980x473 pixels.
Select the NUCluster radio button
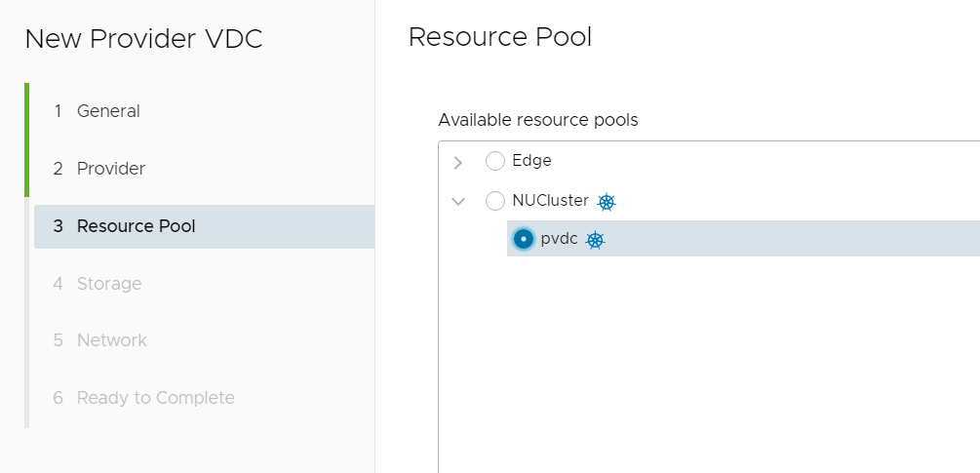click(x=495, y=201)
